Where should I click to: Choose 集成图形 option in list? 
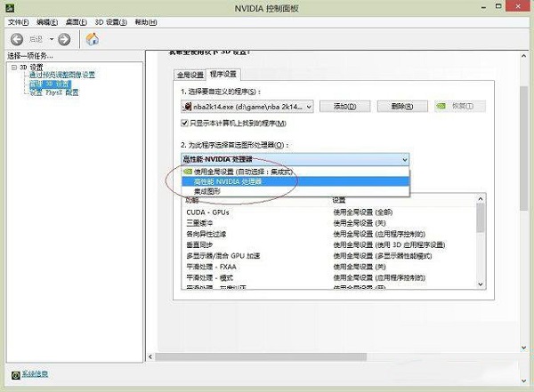[x=295, y=192]
